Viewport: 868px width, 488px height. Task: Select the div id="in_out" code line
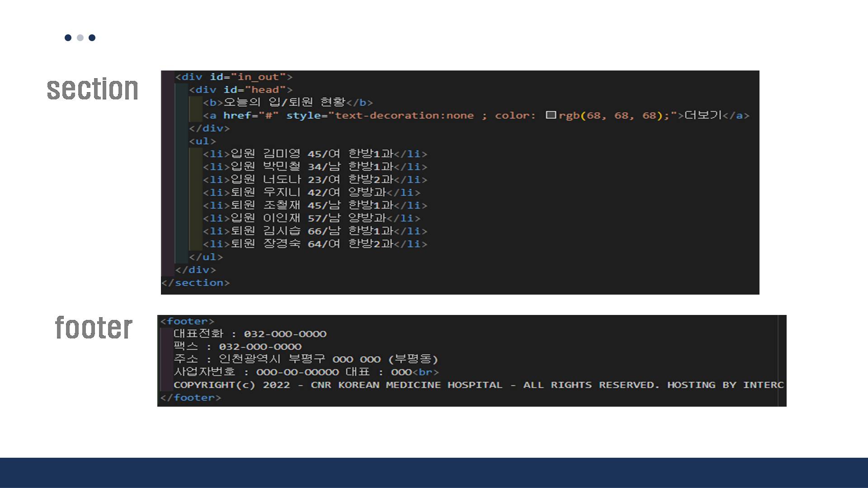pos(234,77)
